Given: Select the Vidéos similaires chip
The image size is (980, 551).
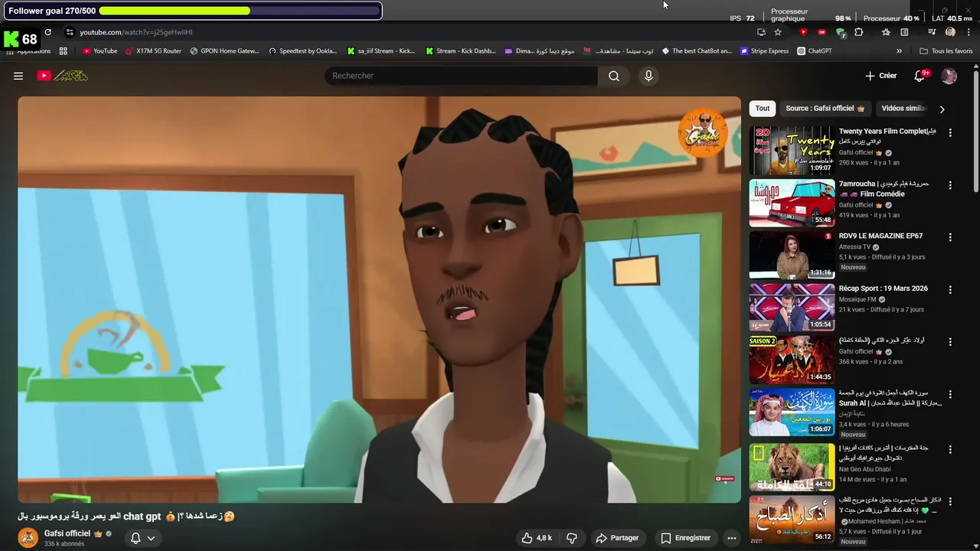Looking at the screenshot, I should pos(903,109).
